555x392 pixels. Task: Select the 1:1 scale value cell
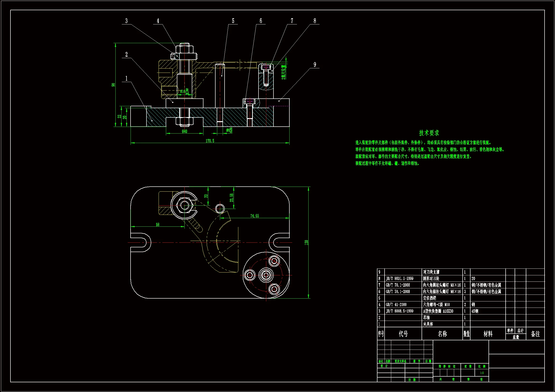[482, 373]
